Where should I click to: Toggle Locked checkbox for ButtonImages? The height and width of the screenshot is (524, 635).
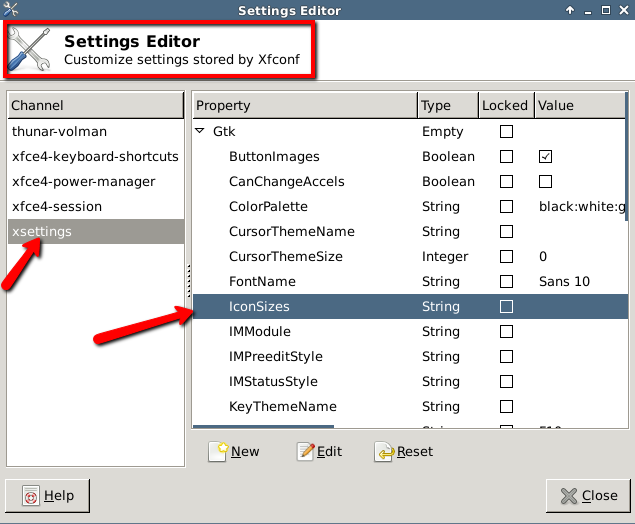(x=506, y=157)
